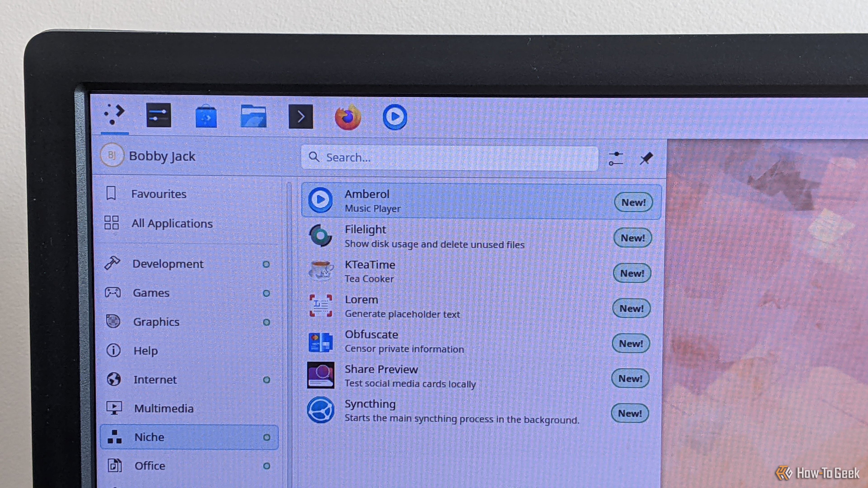Click inside the Search field
868x488 pixels.
pyautogui.click(x=450, y=158)
